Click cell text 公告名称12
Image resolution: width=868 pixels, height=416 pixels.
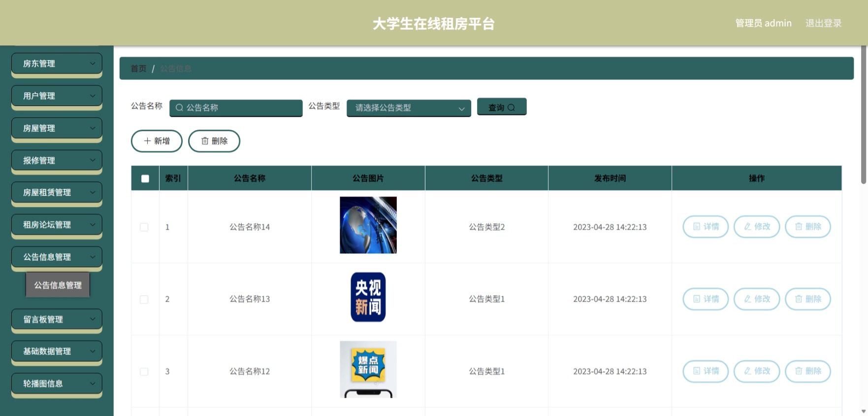click(x=250, y=372)
